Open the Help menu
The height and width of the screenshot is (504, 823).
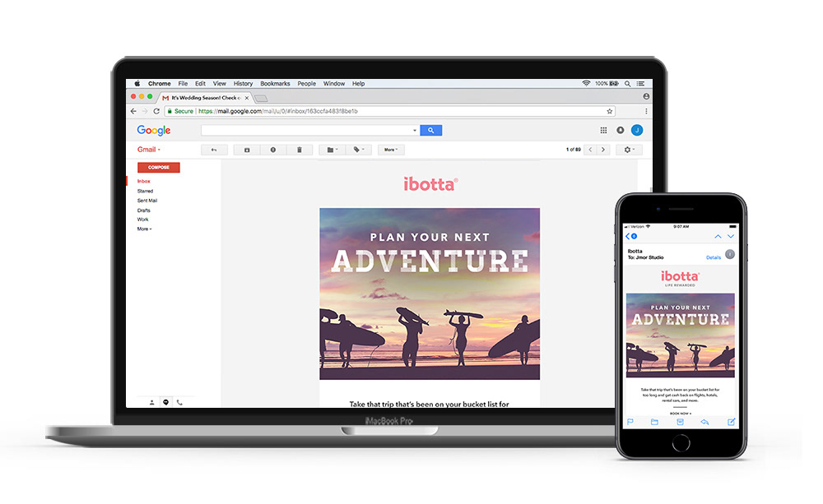click(x=359, y=84)
